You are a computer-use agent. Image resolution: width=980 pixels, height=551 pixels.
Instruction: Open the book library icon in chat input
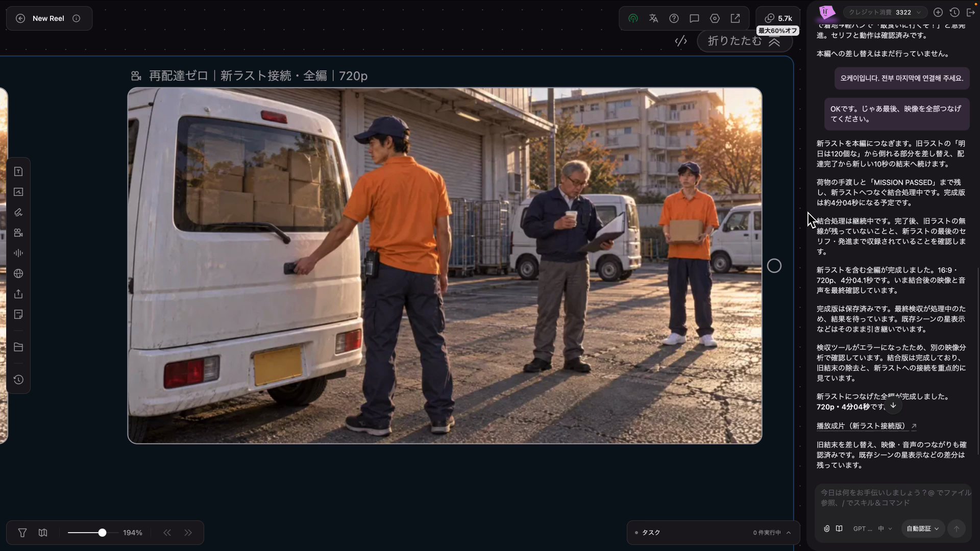(839, 529)
